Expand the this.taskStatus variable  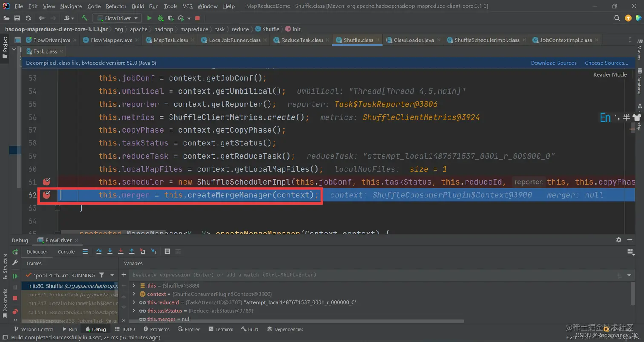(134, 311)
